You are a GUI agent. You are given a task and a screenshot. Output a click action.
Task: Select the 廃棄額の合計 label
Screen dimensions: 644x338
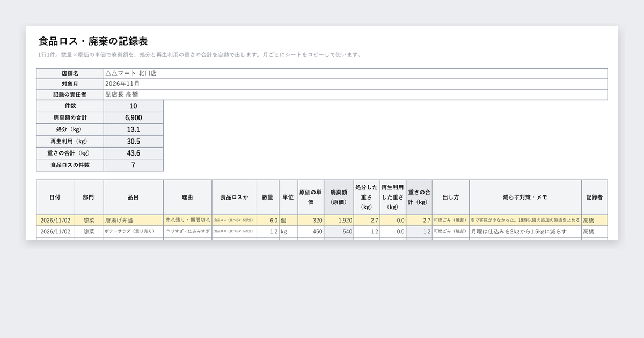pyautogui.click(x=70, y=118)
